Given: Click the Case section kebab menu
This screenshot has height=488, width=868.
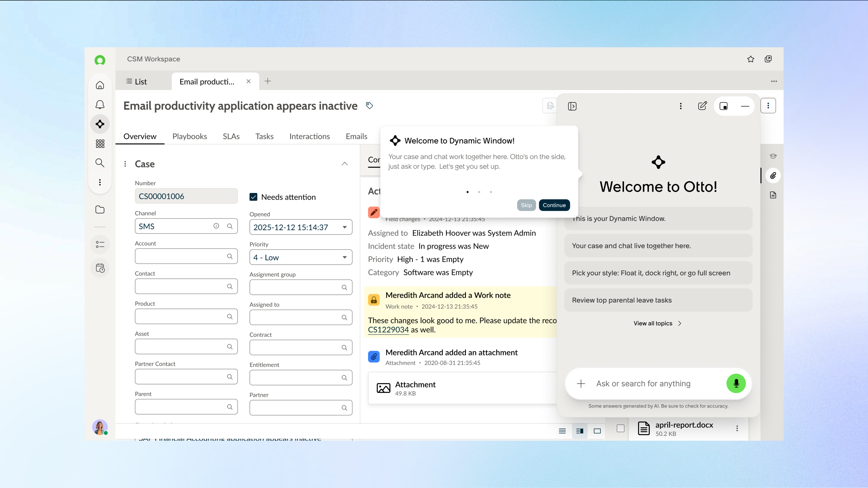Looking at the screenshot, I should point(125,164).
